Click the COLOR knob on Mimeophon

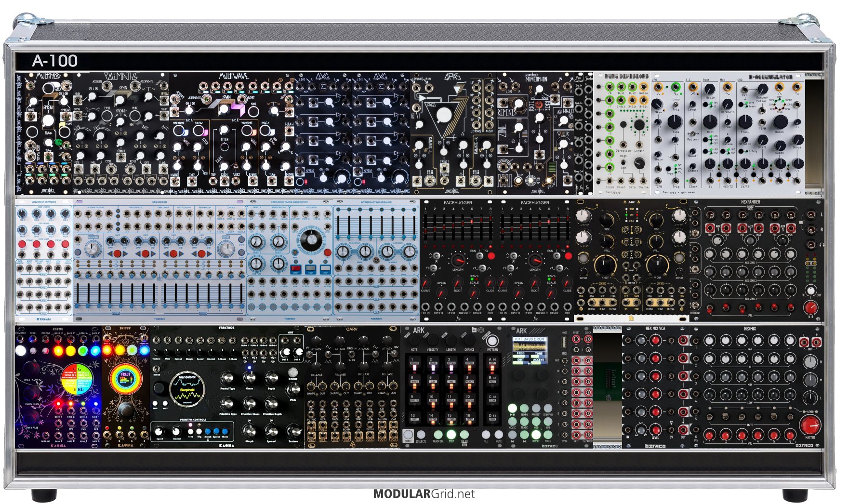tap(563, 144)
